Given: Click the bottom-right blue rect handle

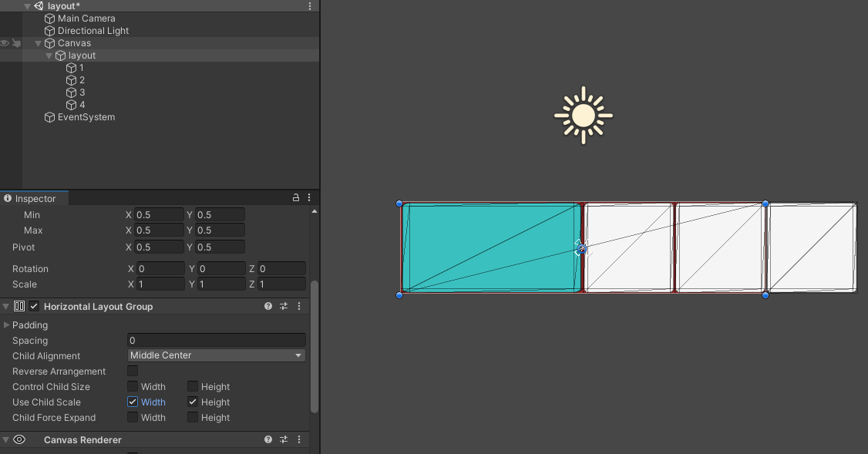Looking at the screenshot, I should tap(765, 295).
